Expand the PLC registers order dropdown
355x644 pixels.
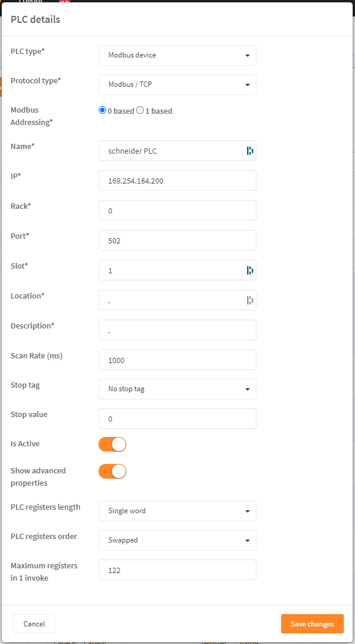tap(177, 540)
